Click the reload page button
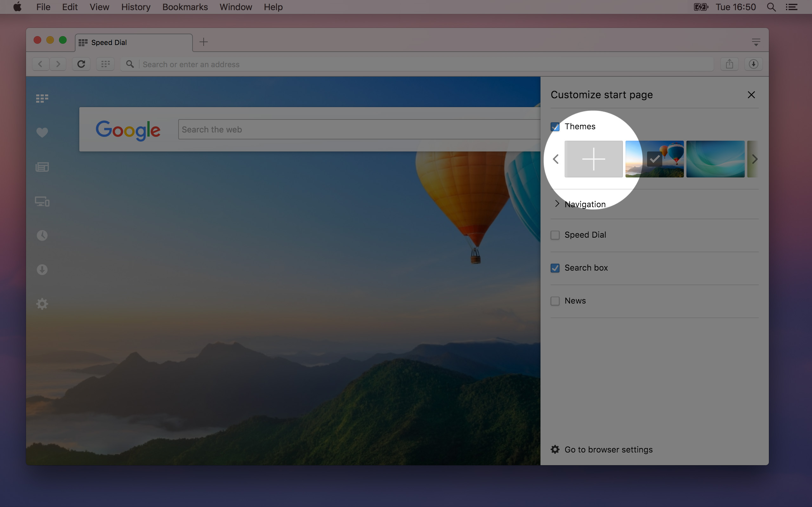The width and height of the screenshot is (812, 507). (81, 64)
